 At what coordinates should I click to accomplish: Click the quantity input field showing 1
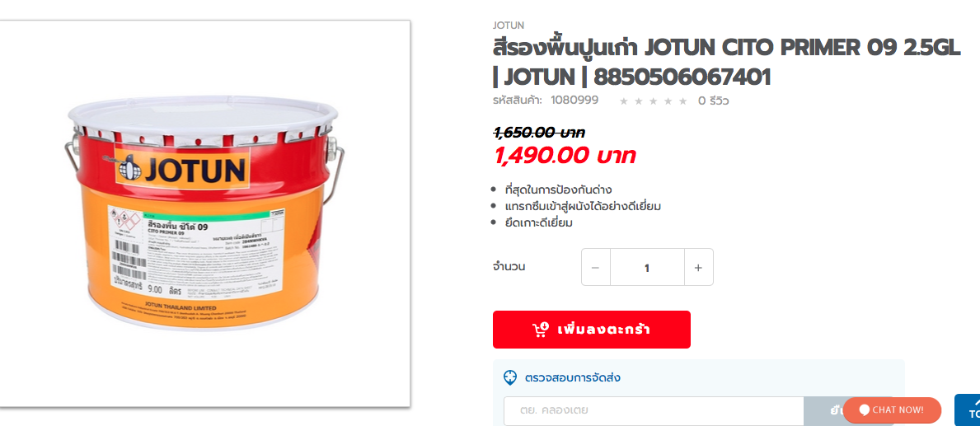coord(647,267)
